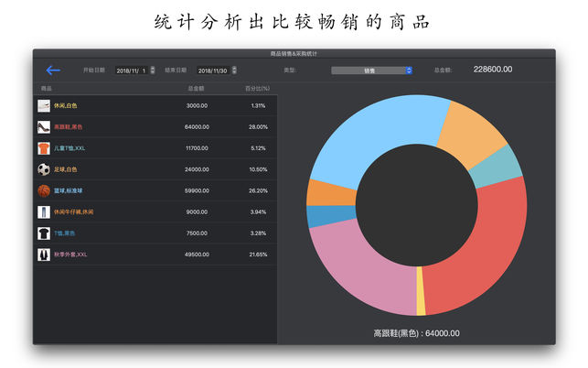Click the 9000.00 amount cell

(197, 212)
